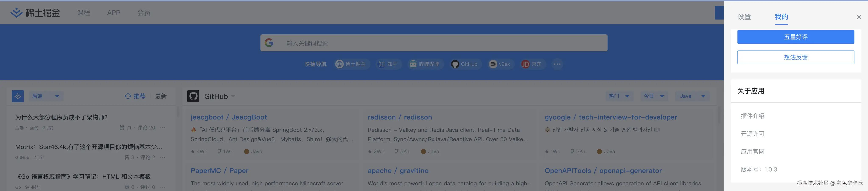Expand the 后端 category dropdown
868x191 pixels.
pyautogui.click(x=46, y=96)
